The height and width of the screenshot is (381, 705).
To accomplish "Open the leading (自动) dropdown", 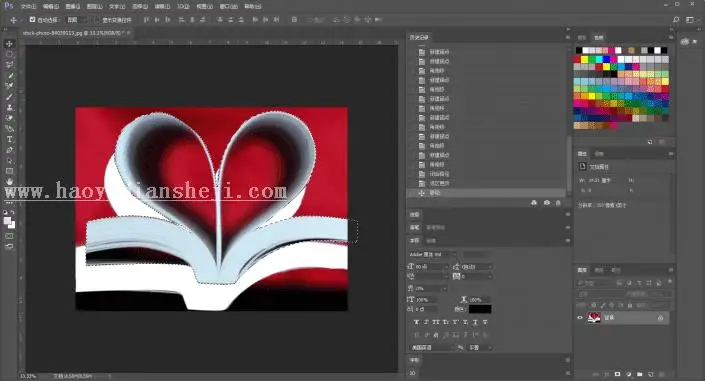I will pos(490,267).
